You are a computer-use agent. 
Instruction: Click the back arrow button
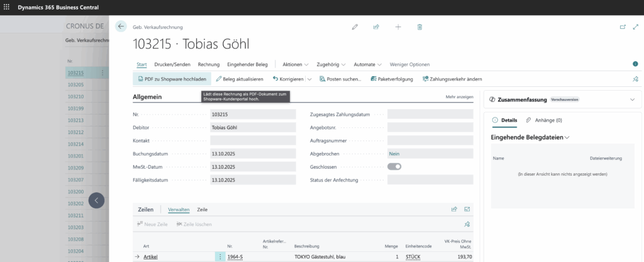tap(121, 26)
